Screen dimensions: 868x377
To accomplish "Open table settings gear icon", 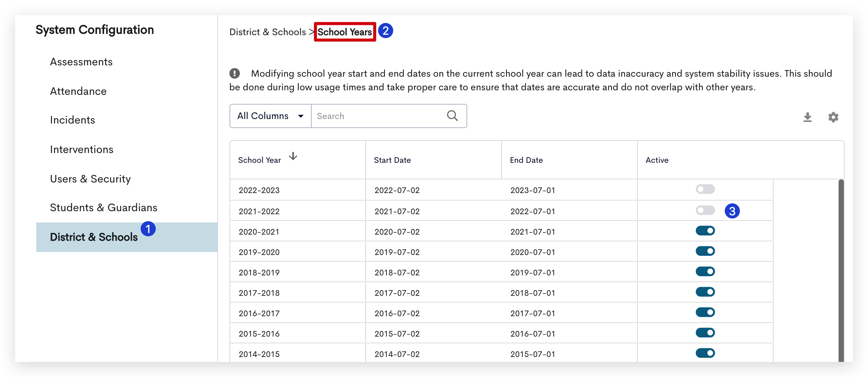I will [833, 117].
